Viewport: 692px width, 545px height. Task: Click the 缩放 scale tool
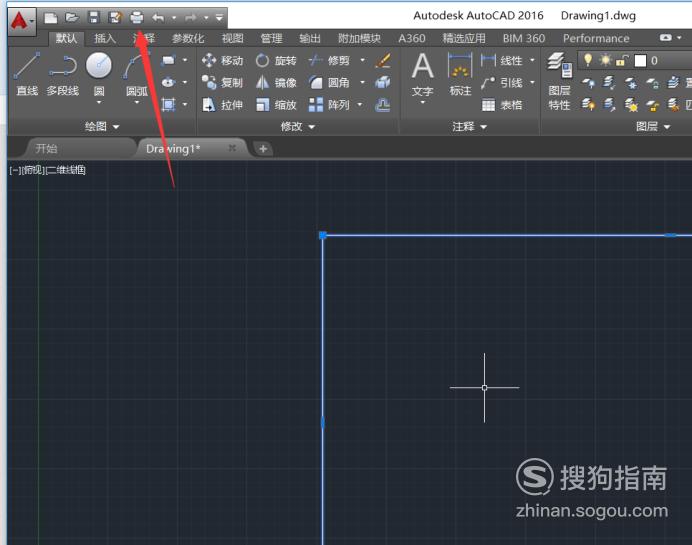[276, 105]
